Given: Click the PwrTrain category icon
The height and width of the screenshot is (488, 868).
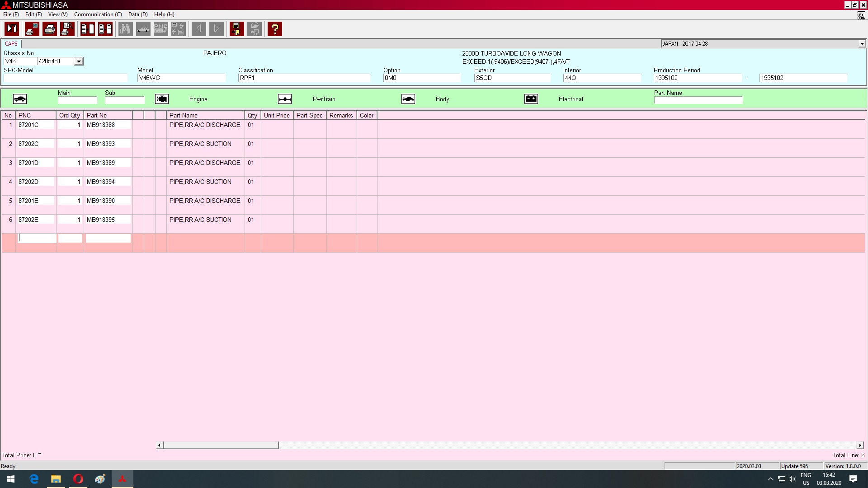Looking at the screenshot, I should [x=284, y=99].
